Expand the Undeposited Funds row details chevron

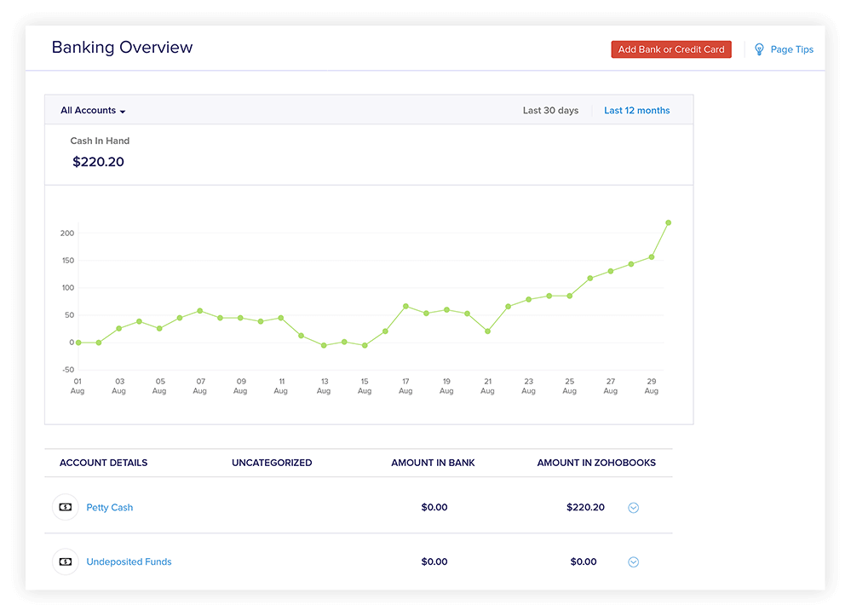tap(633, 561)
